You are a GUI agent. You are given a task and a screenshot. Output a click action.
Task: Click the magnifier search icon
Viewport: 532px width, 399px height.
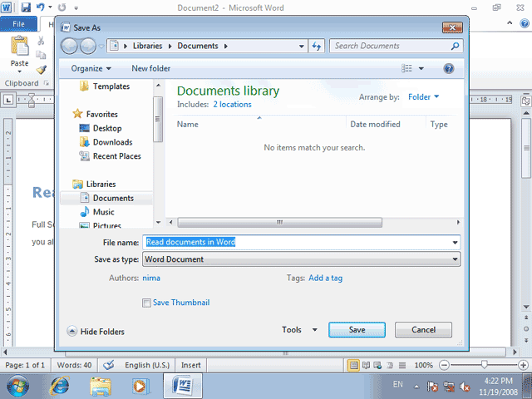(x=455, y=46)
